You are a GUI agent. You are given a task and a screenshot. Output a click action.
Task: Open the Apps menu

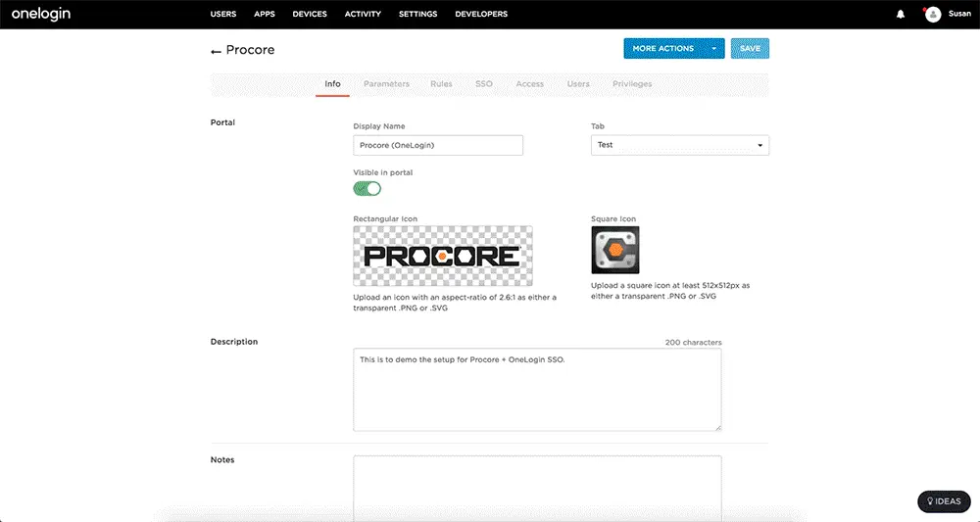[265, 14]
